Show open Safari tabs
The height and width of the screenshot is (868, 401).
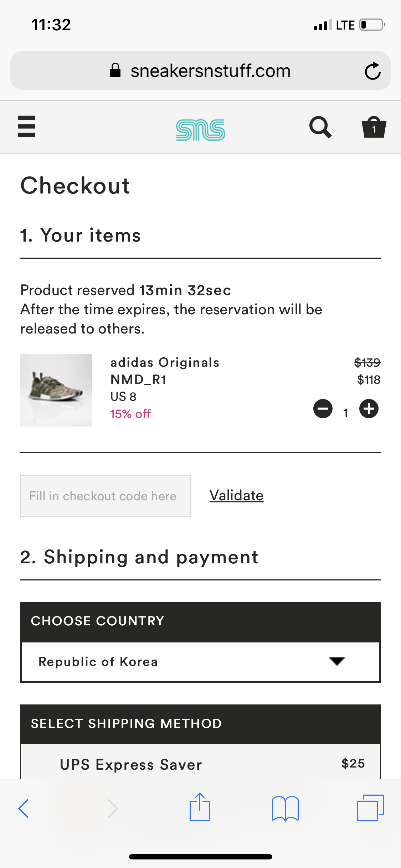pyautogui.click(x=370, y=807)
